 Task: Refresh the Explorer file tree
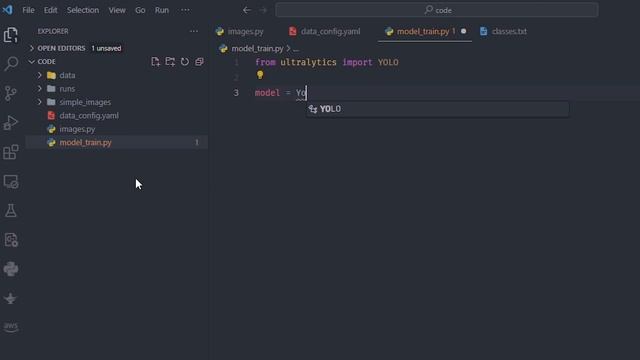pyautogui.click(x=184, y=62)
